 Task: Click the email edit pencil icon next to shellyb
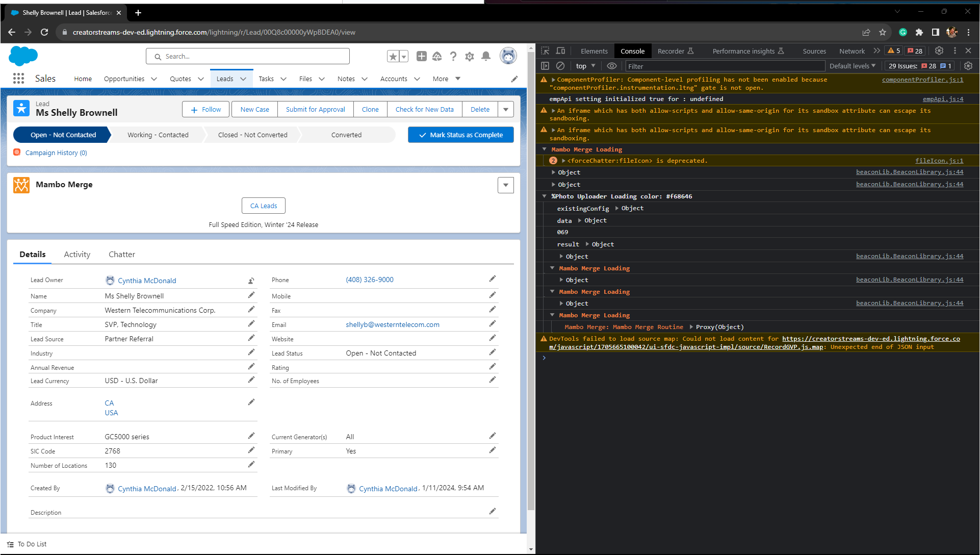coord(493,324)
